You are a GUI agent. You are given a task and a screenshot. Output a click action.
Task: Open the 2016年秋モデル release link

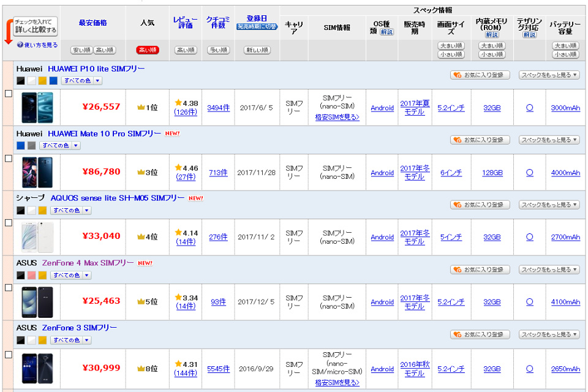coord(415,369)
